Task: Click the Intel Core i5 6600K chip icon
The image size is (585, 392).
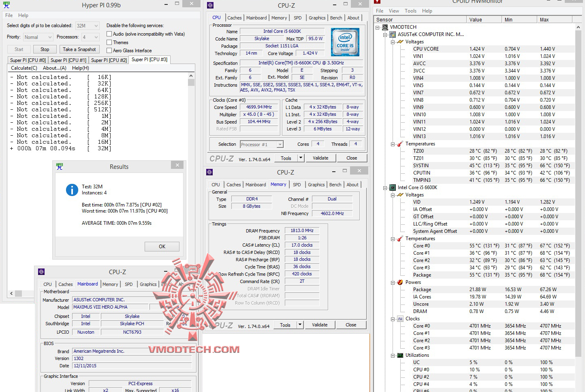Action: (392, 187)
